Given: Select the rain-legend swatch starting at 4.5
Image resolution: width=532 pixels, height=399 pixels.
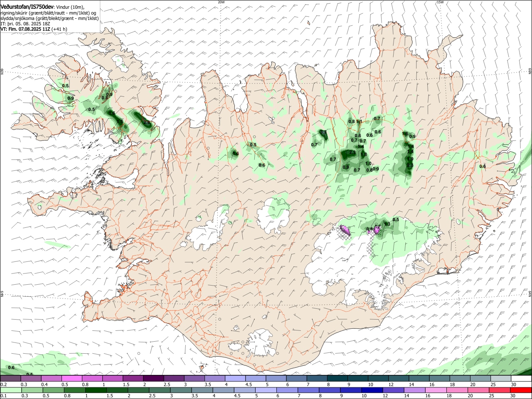Looking at the screenshot, I should [244, 390].
